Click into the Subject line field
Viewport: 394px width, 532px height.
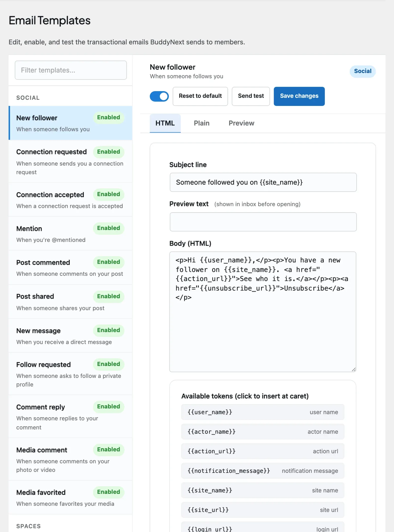tap(263, 182)
